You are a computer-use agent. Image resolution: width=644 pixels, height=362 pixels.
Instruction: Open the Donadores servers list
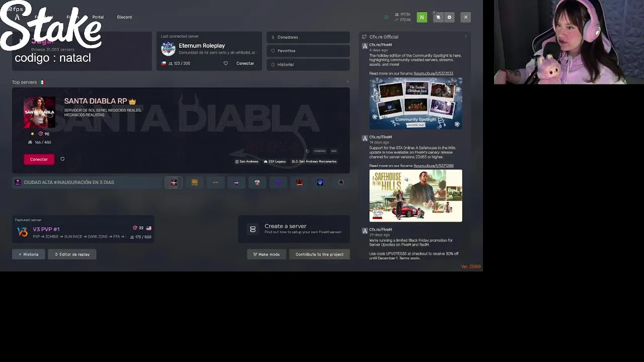308,37
